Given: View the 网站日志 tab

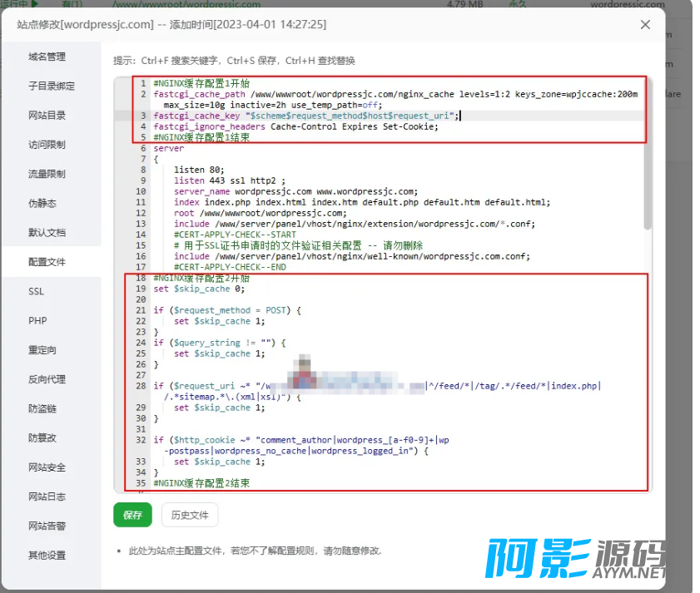Looking at the screenshot, I should [x=47, y=497].
